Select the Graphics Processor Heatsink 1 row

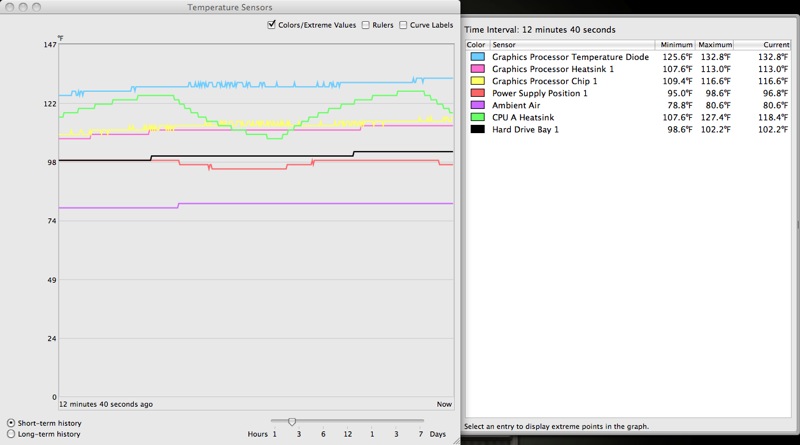(x=628, y=69)
